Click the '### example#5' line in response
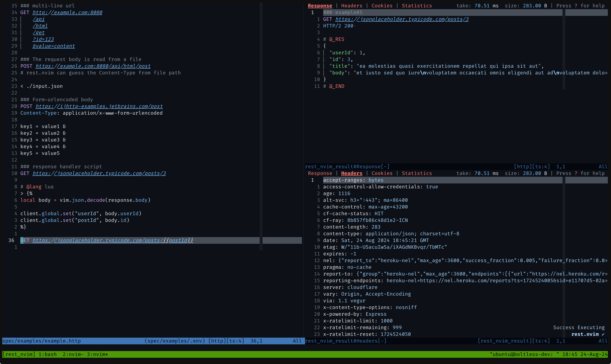This screenshot has width=611, height=364. pyautogui.click(x=342, y=12)
